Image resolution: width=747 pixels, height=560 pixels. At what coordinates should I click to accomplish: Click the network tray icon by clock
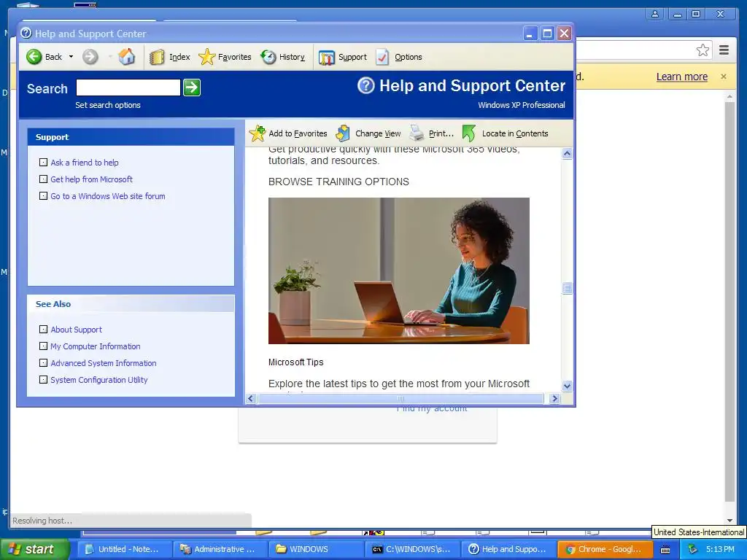[x=693, y=549]
